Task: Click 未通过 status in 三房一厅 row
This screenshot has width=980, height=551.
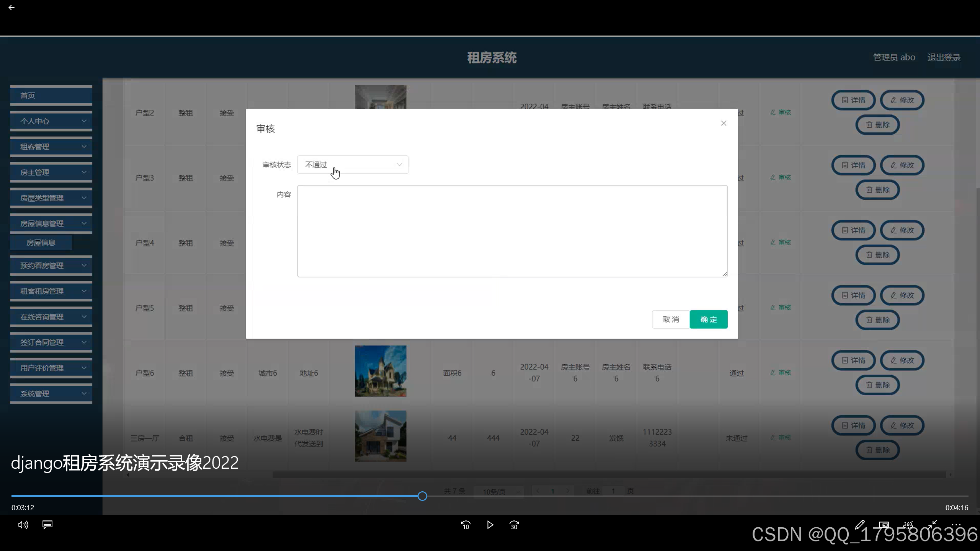Action: coord(737,438)
